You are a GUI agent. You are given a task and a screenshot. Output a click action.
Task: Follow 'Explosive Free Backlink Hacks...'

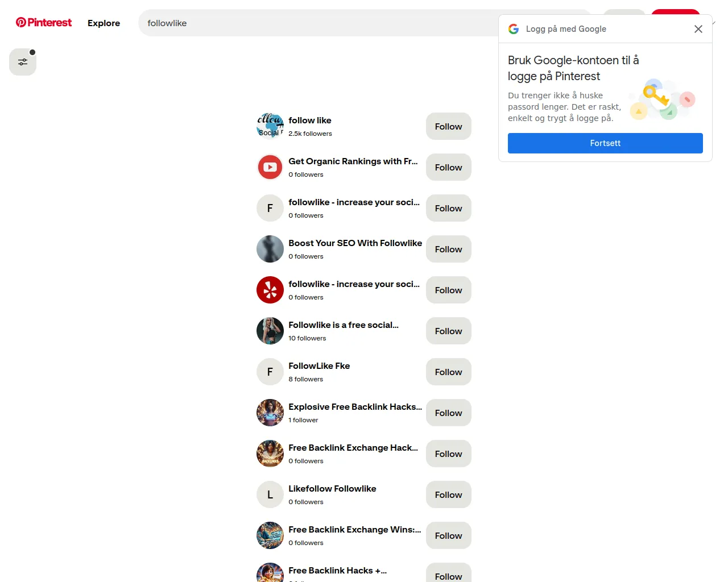[x=449, y=413]
